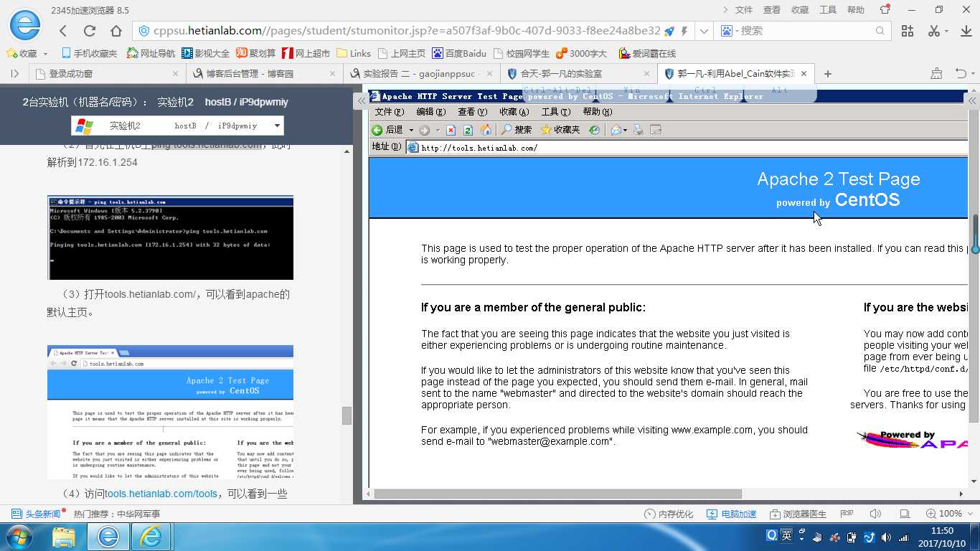Open the undo closed-tab icon
Image resolution: width=980 pixels, height=551 pixels.
point(961,73)
